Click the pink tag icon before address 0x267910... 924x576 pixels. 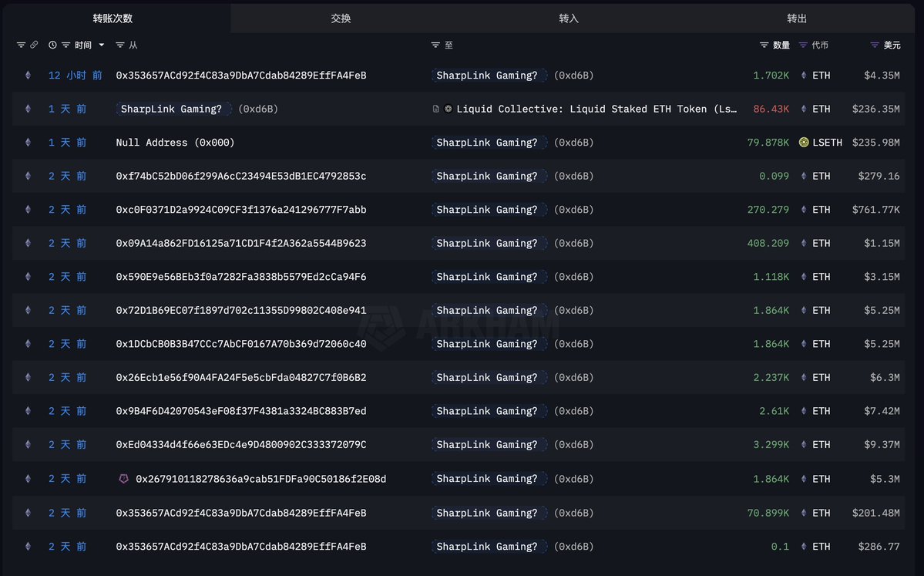124,479
